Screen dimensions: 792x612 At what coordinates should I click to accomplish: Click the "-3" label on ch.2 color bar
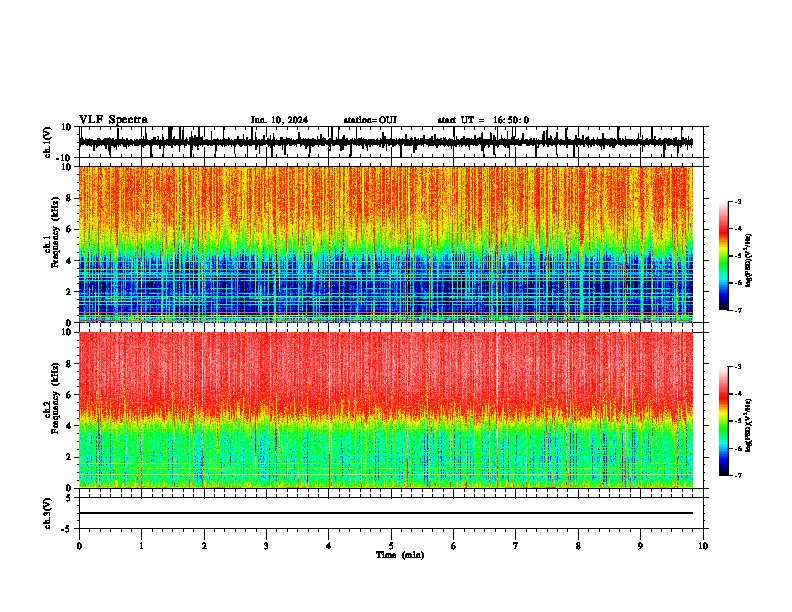coord(738,367)
